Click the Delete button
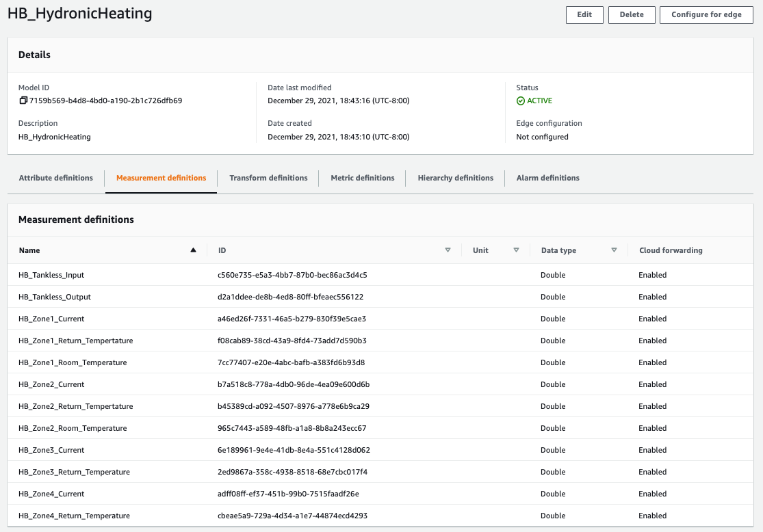Screen dimensions: 763x532 (632, 14)
